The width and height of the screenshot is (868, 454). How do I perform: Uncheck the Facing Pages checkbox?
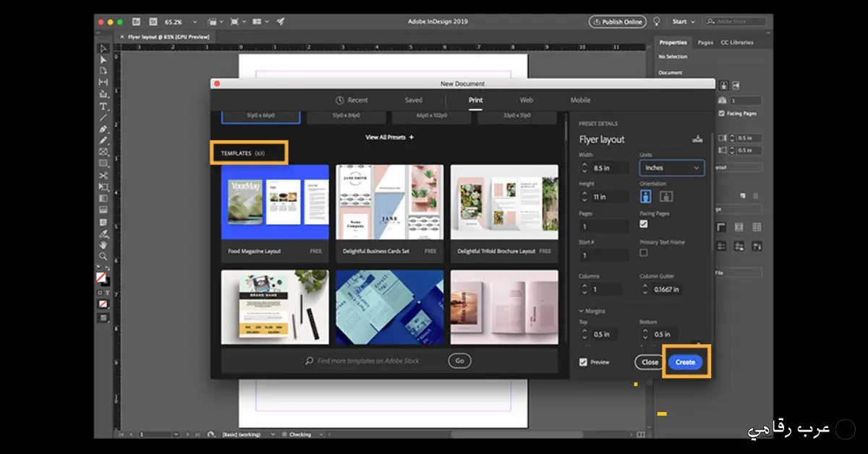[645, 224]
